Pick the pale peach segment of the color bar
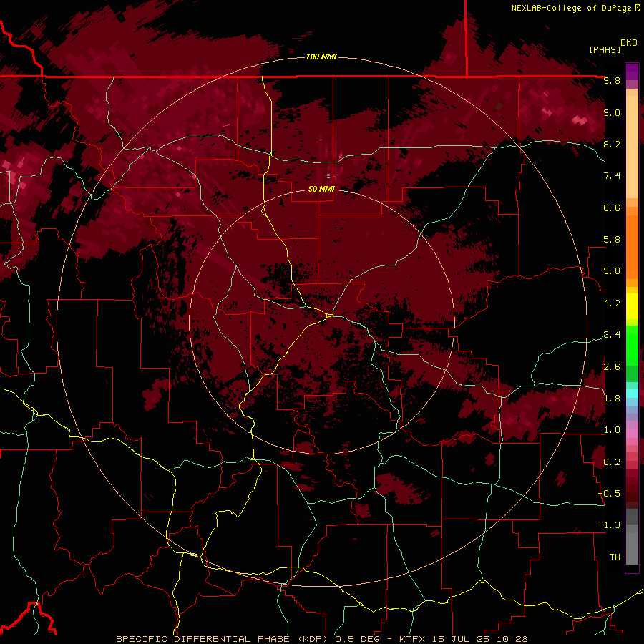The height and width of the screenshot is (644, 644). point(632,147)
